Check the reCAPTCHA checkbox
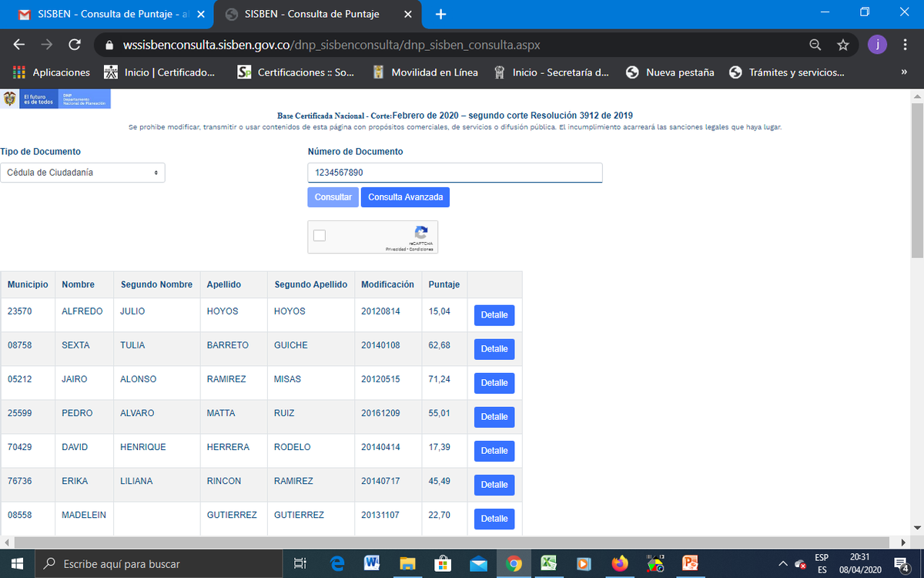924x578 pixels. (320, 236)
